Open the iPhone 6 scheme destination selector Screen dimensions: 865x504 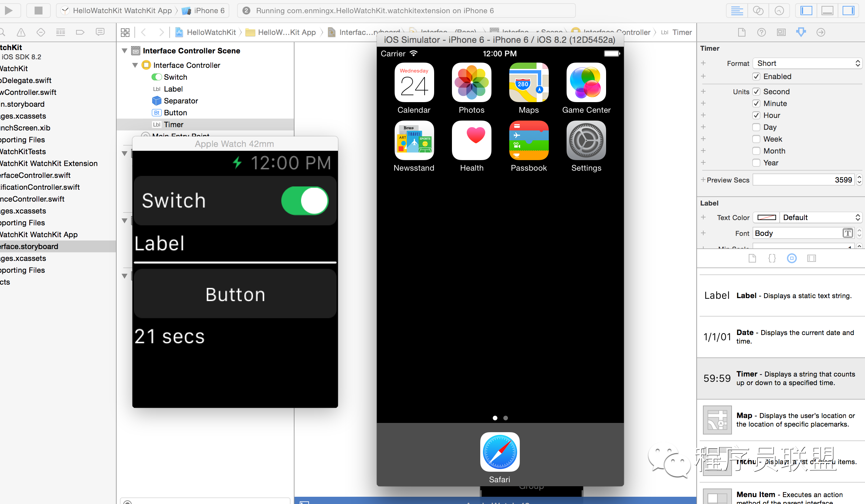pos(203,11)
